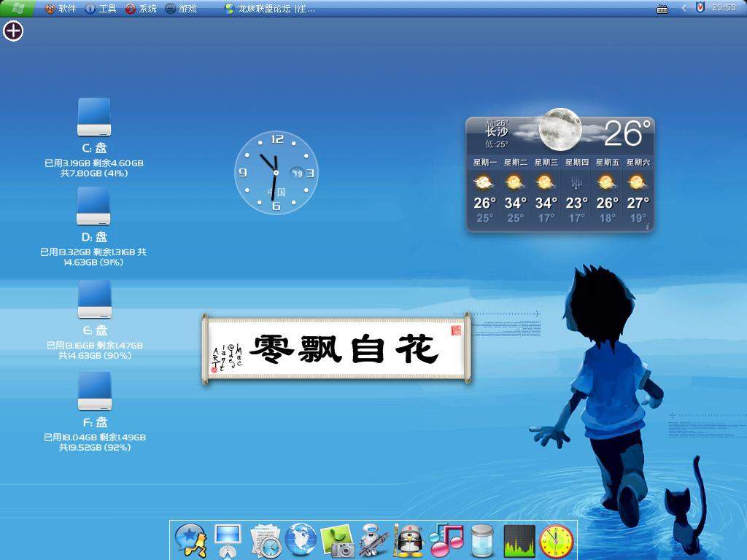Open the QQ penguin icon in the dock
The width and height of the screenshot is (747, 560).
pyautogui.click(x=409, y=541)
